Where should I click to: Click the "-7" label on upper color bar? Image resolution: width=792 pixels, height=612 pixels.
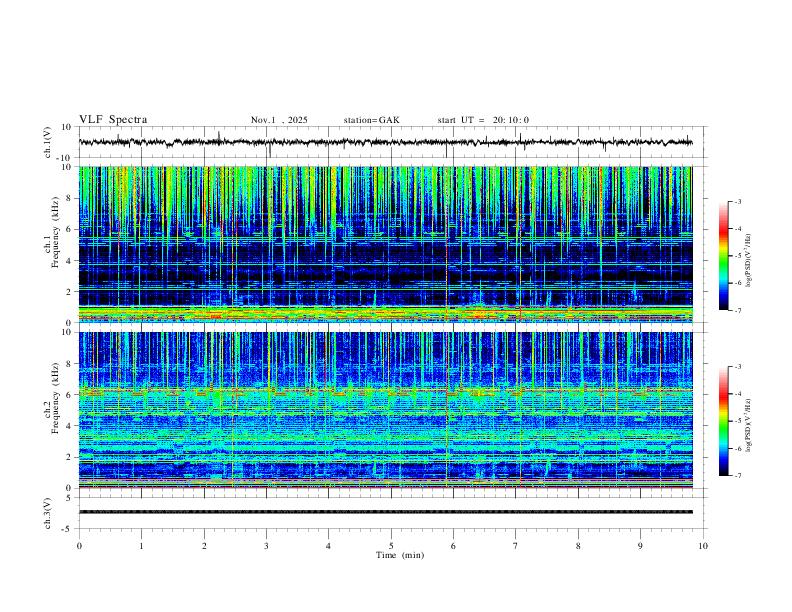[737, 311]
